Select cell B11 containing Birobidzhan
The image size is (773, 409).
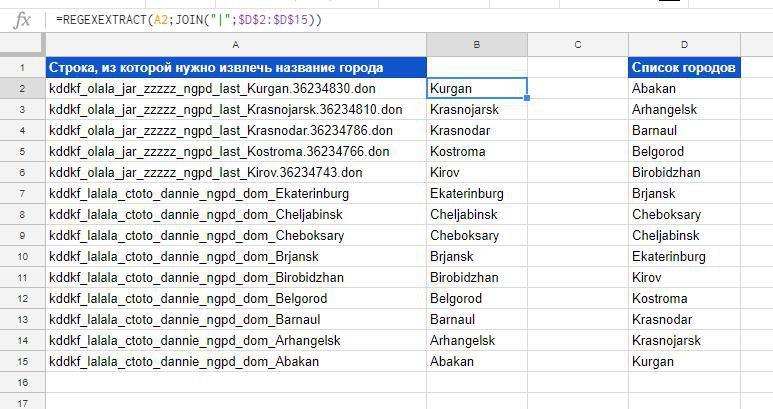tap(477, 277)
